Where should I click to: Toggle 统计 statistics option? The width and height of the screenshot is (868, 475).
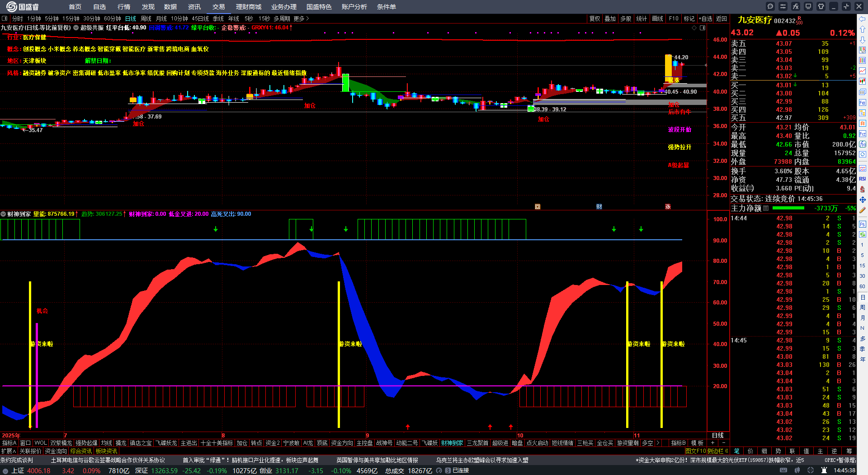point(642,19)
